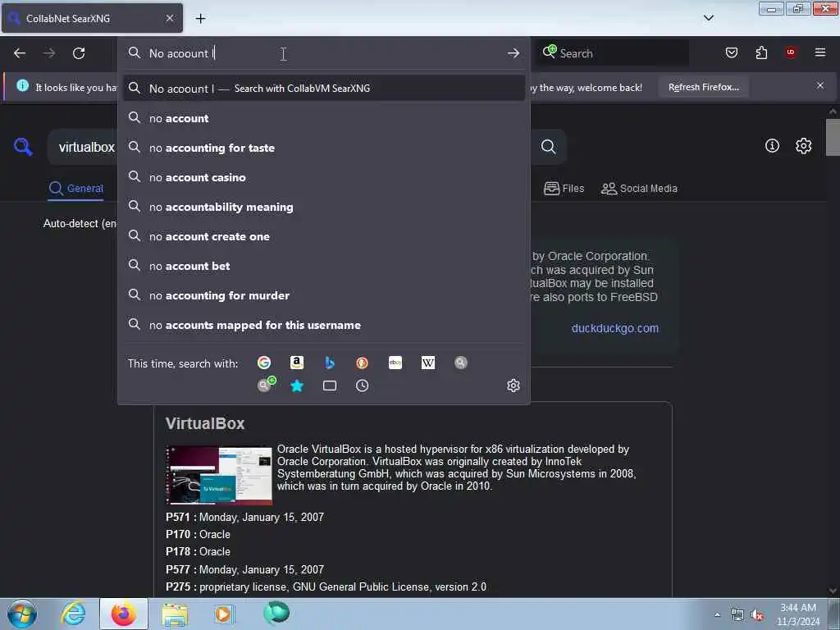Add the new search engine with green plus
This screenshot has width=840, height=630.
pos(266,385)
